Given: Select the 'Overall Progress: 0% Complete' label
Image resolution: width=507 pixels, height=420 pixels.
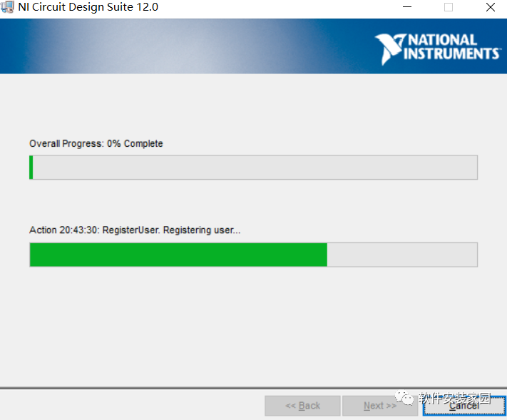Looking at the screenshot, I should pos(96,144).
